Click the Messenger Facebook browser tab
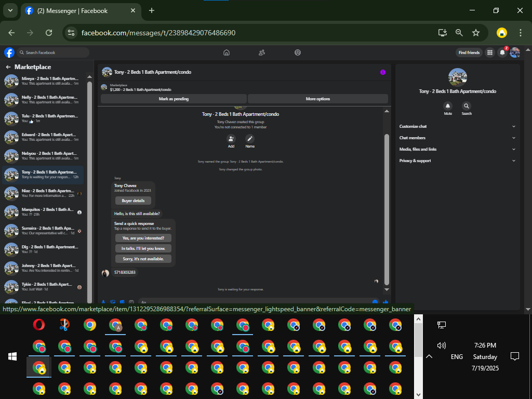 pyautogui.click(x=81, y=11)
